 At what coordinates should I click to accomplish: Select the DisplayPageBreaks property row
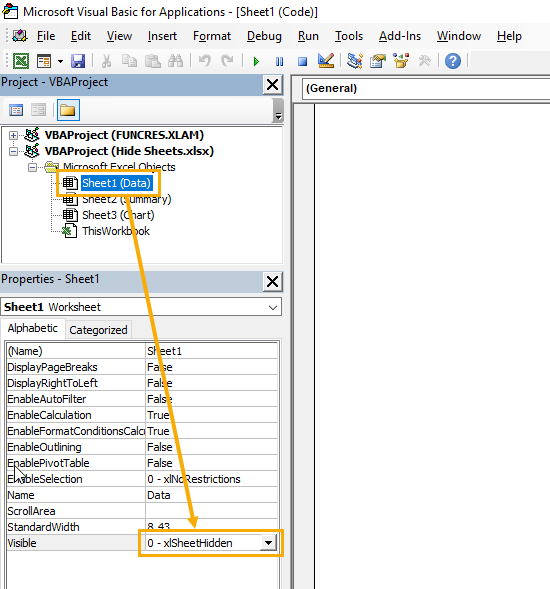tap(142, 367)
